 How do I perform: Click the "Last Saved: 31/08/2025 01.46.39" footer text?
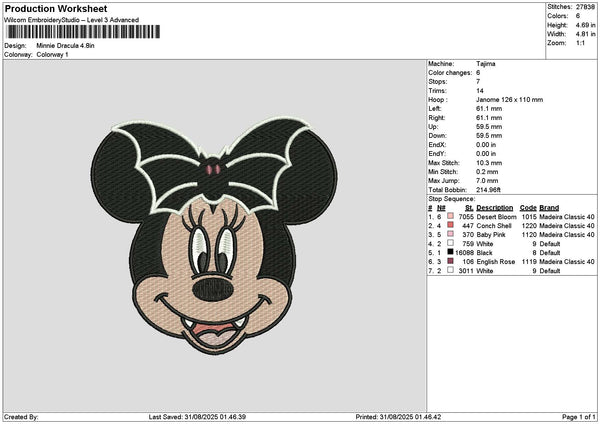point(197,417)
